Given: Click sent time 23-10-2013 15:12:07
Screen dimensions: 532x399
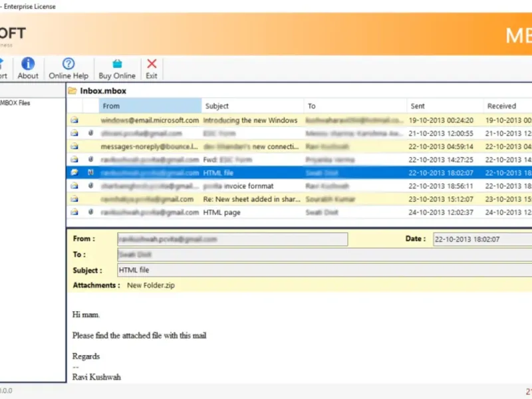Looking at the screenshot, I should 441,199.
